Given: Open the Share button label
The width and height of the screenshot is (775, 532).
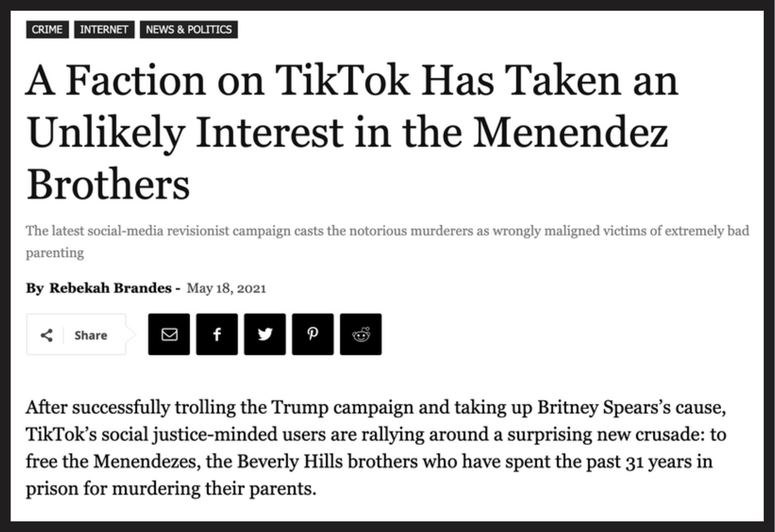Looking at the screenshot, I should [x=91, y=335].
